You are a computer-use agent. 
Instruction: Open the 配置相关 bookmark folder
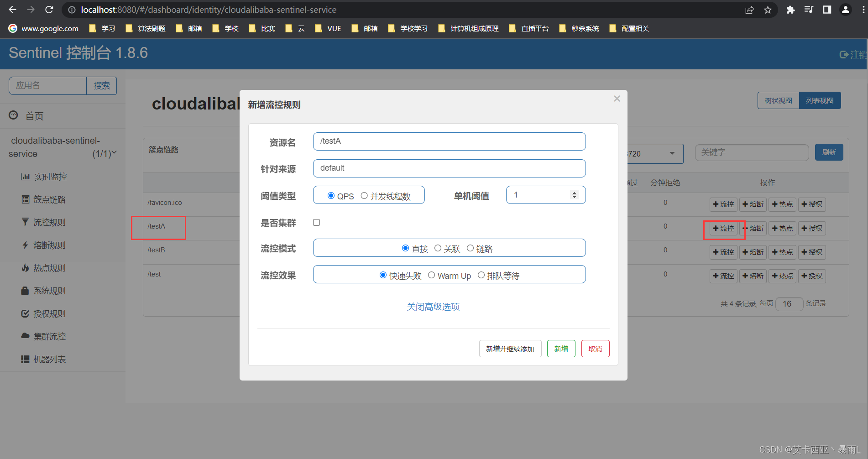630,28
